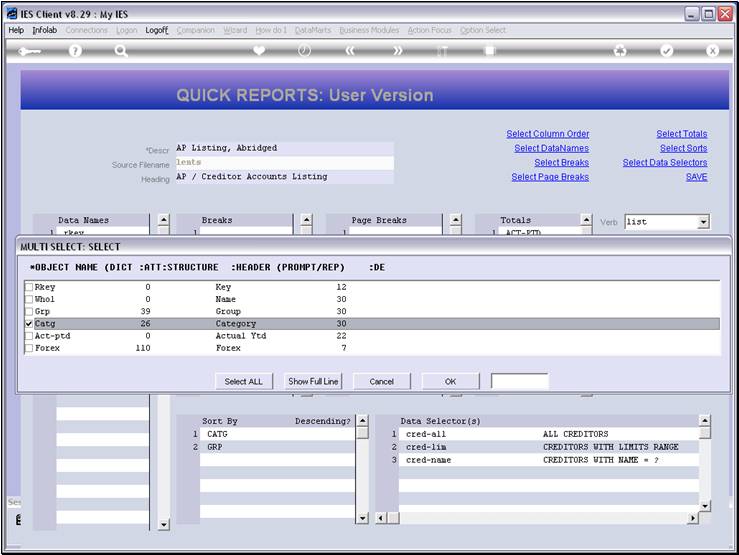
Task: Select cred-all data selector row
Action: 549,434
